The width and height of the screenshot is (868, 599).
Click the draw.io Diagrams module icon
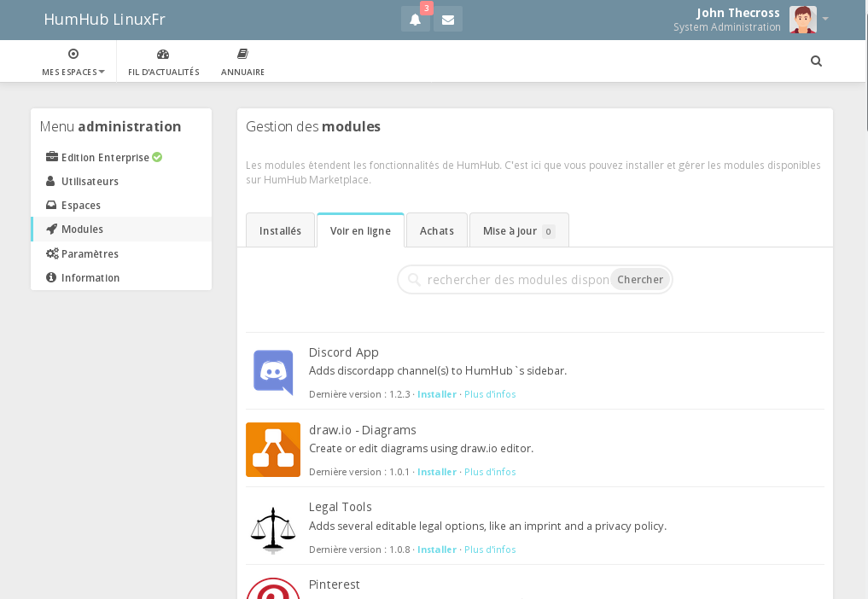pyautogui.click(x=273, y=450)
